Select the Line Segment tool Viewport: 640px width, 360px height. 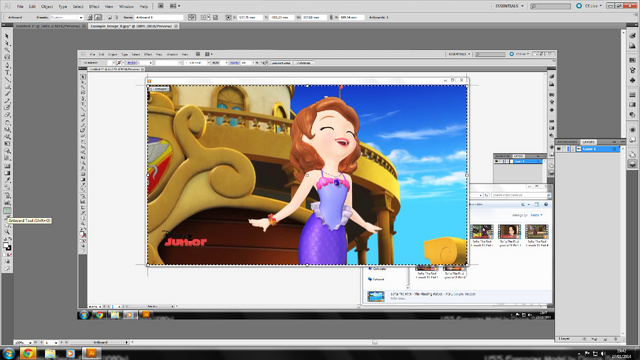point(7,80)
